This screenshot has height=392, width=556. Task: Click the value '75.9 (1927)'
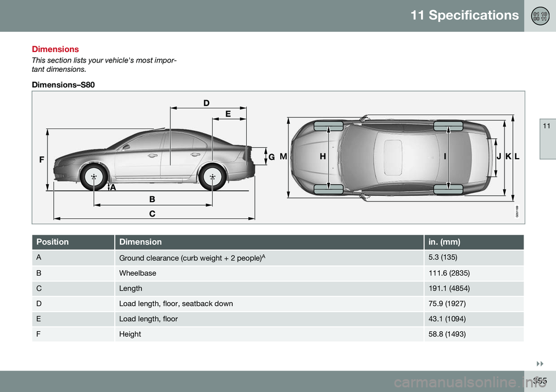click(x=447, y=304)
